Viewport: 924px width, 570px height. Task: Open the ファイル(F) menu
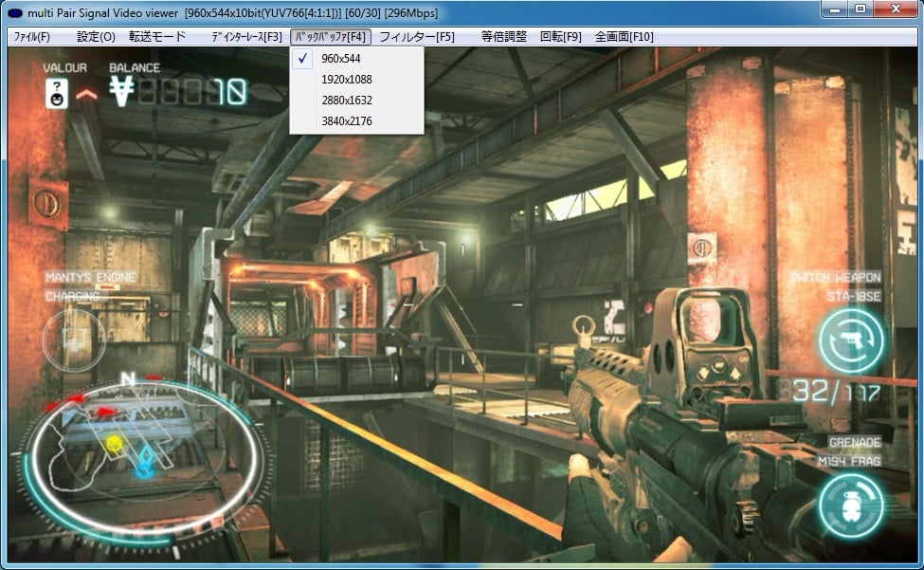(31, 37)
